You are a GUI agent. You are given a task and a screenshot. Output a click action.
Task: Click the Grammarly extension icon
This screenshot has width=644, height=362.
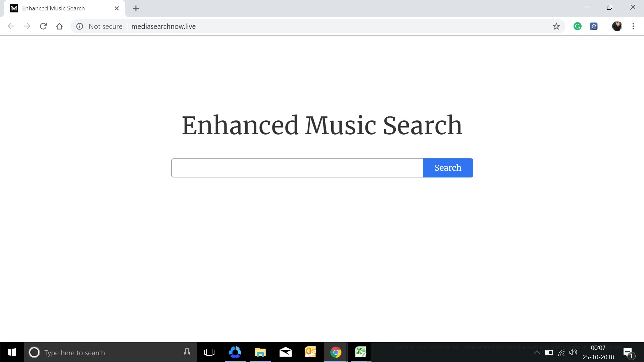577,26
